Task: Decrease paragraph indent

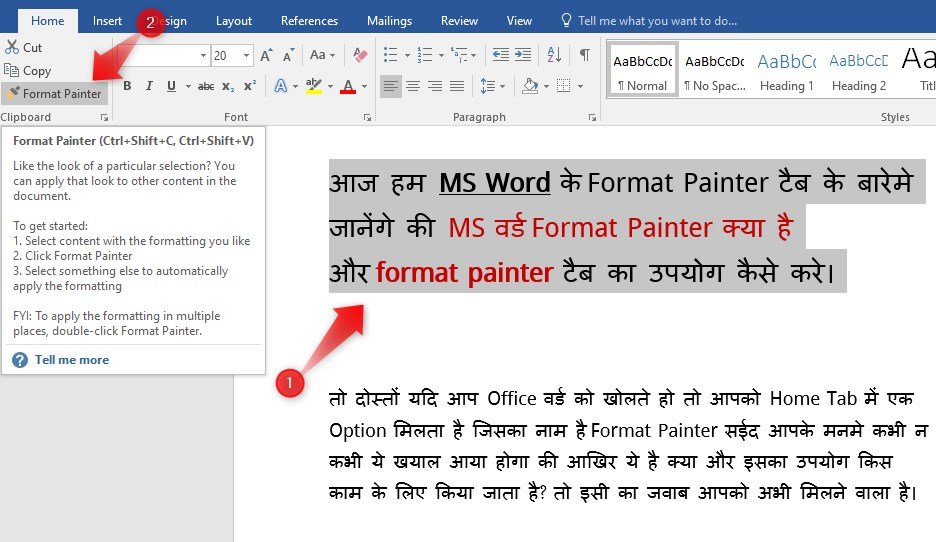Action: pyautogui.click(x=500, y=55)
